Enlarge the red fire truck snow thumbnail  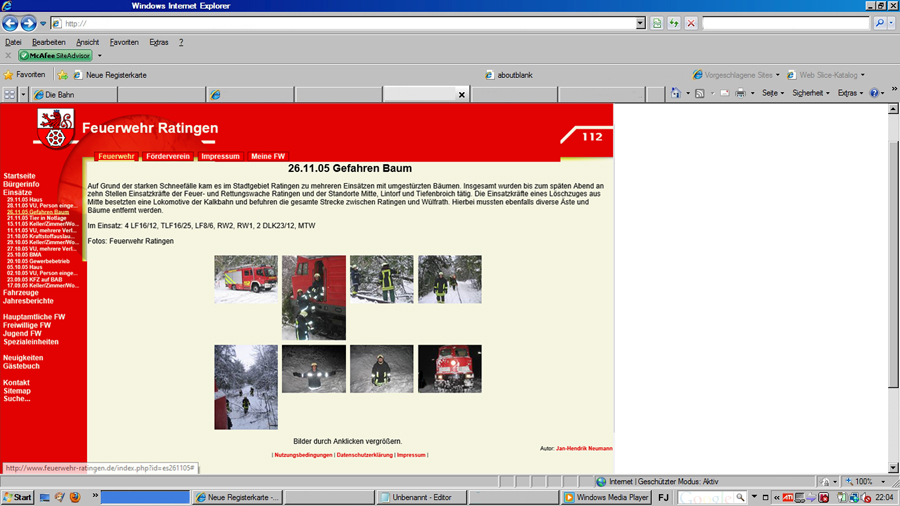coord(245,279)
